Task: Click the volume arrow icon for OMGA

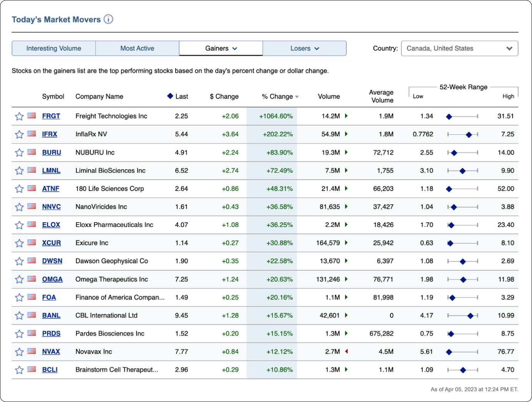Action: coord(346,279)
